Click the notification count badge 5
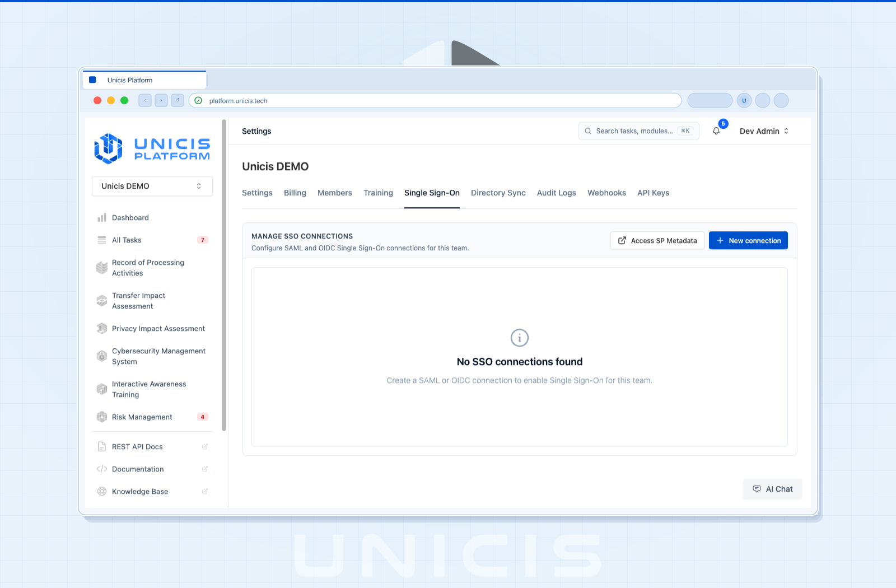Viewport: 896px width, 588px height. [724, 124]
